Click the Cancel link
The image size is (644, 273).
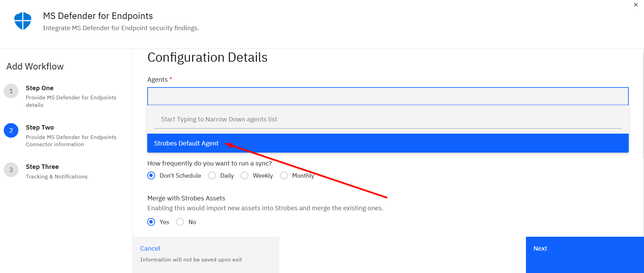pyautogui.click(x=150, y=248)
